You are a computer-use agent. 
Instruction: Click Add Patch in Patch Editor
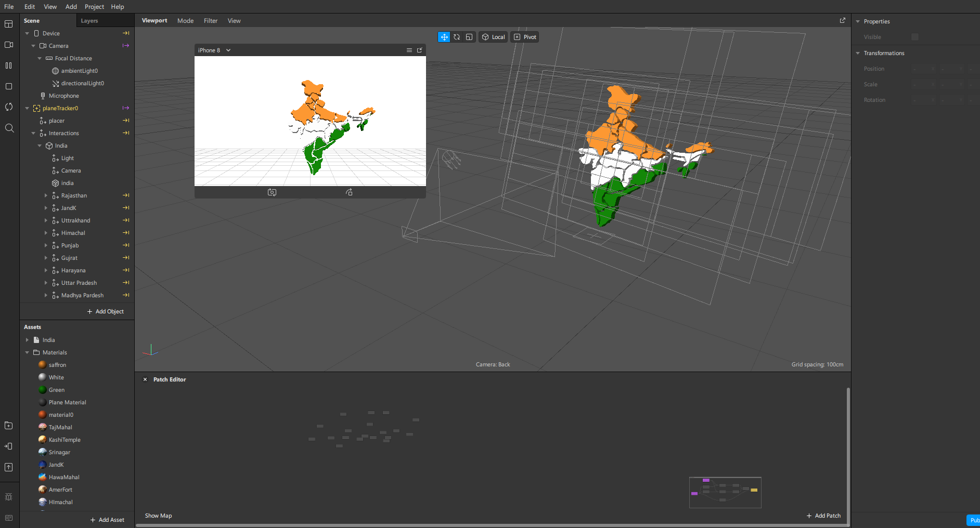click(x=823, y=516)
